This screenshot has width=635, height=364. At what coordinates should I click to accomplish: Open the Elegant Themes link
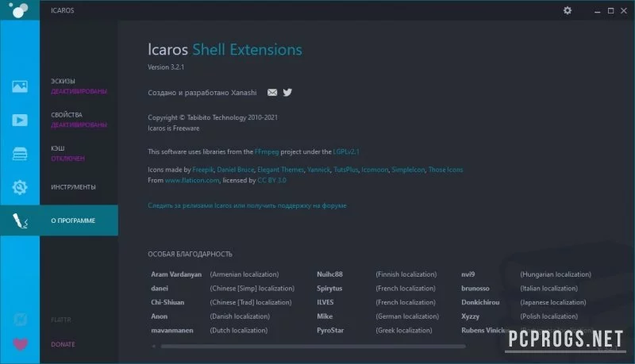[x=280, y=170]
